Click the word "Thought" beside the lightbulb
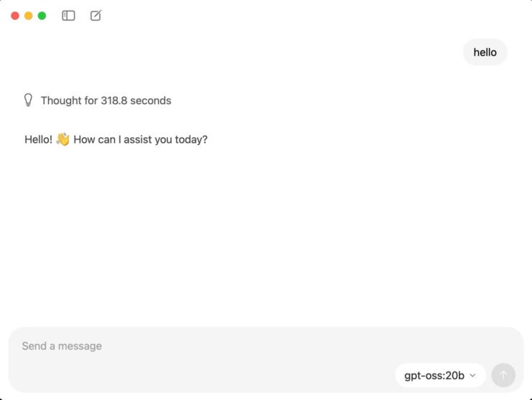The image size is (532, 400). [60, 101]
